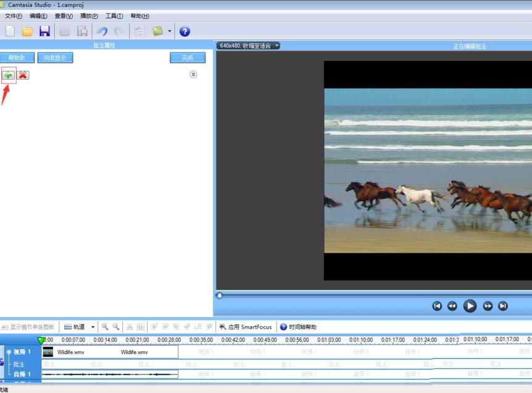Open the 播放 menu
Screen dimensions: 532x393
pos(89,15)
